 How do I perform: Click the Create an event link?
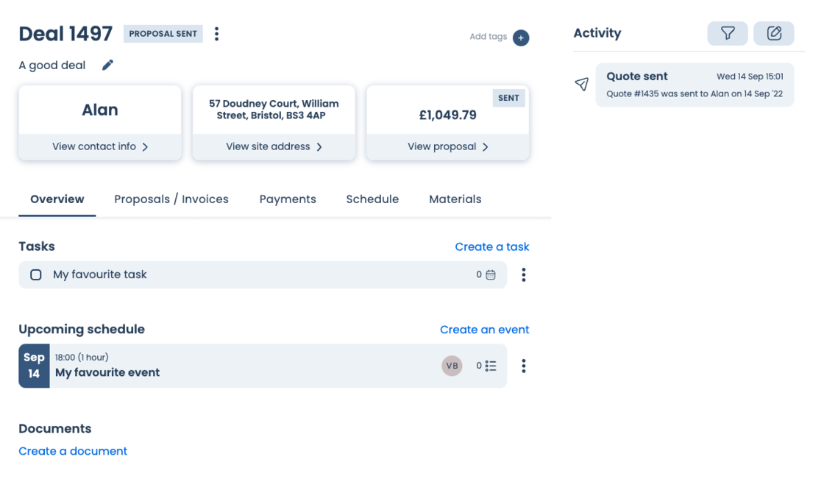coord(484,330)
